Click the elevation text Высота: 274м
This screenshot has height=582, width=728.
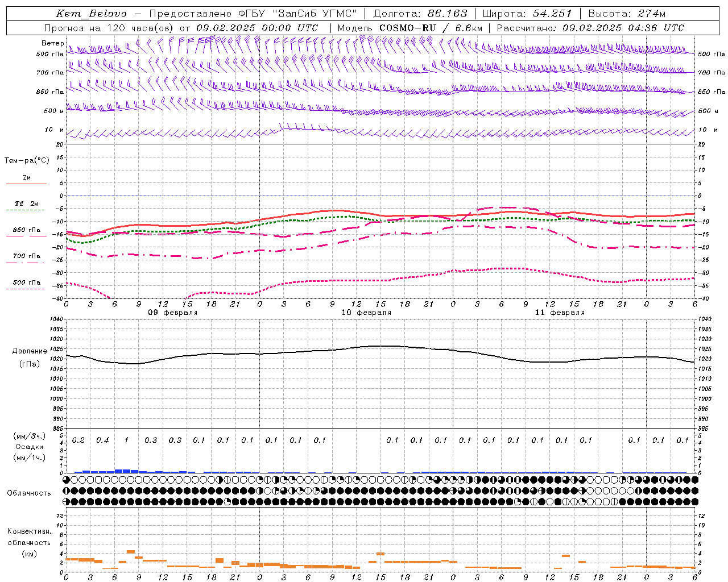[627, 14]
